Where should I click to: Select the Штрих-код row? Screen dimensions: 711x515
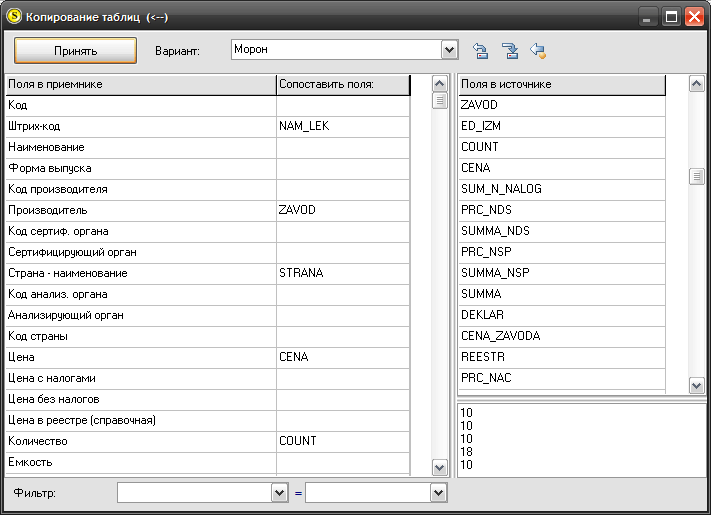(x=141, y=126)
